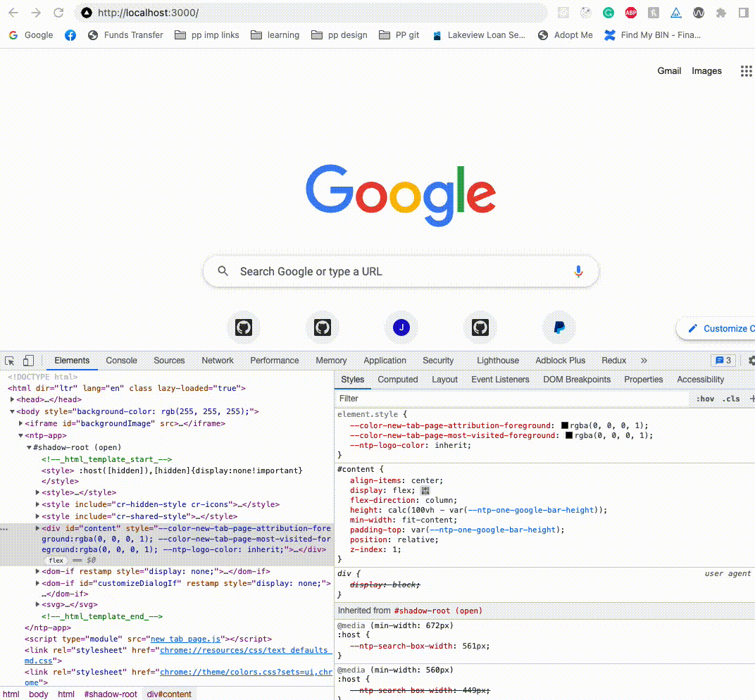The image size is (755, 700).
Task: Open the blue J shortcut tile
Action: pyautogui.click(x=401, y=328)
